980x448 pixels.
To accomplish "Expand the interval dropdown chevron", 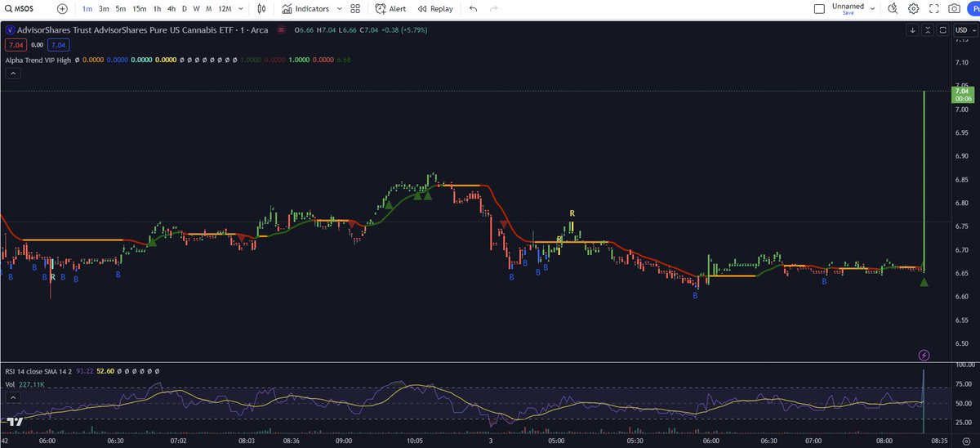I will [241, 9].
